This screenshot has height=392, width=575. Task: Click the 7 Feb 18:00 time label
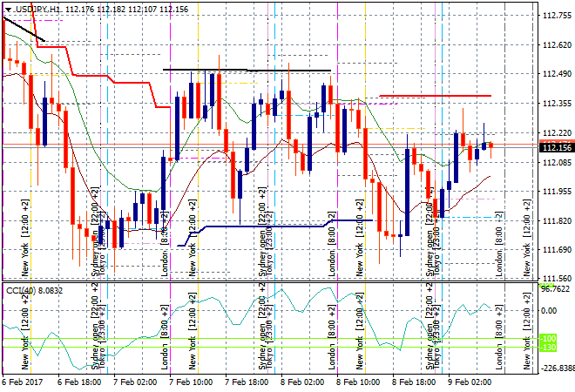247,382
